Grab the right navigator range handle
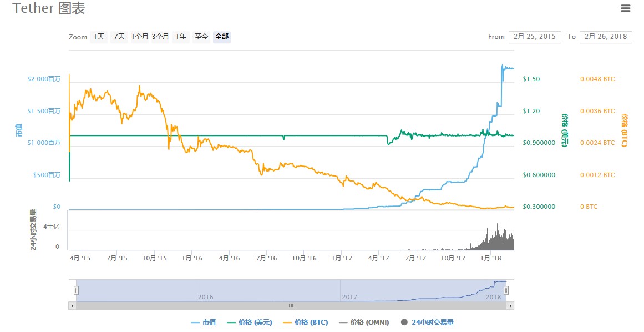Viewport: 644px width, 332px height. (506, 290)
